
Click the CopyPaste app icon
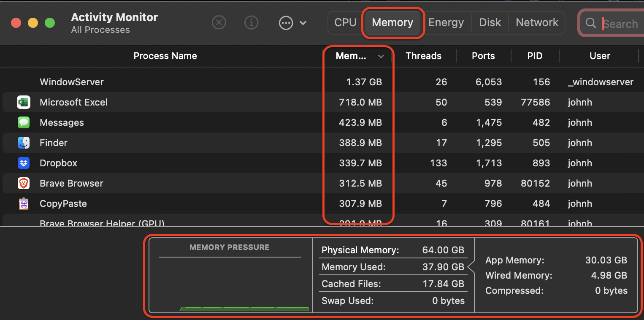[23, 203]
